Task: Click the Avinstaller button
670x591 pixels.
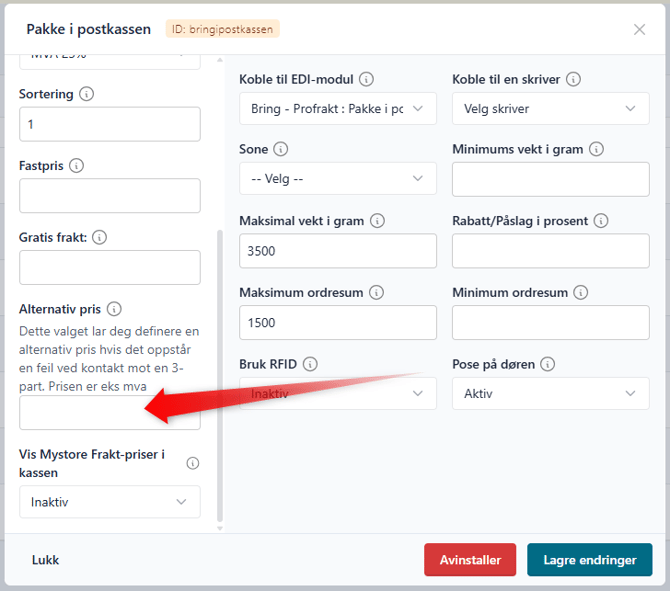Action: point(470,560)
